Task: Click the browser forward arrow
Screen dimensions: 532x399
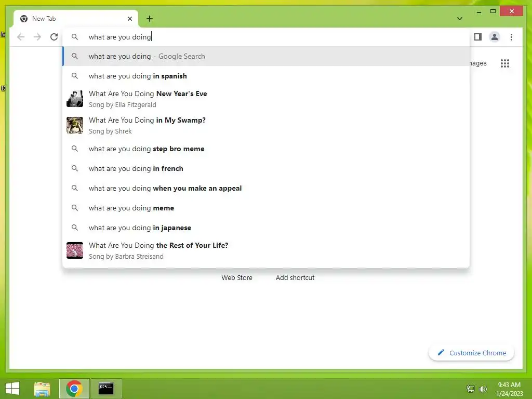Action: [37, 37]
